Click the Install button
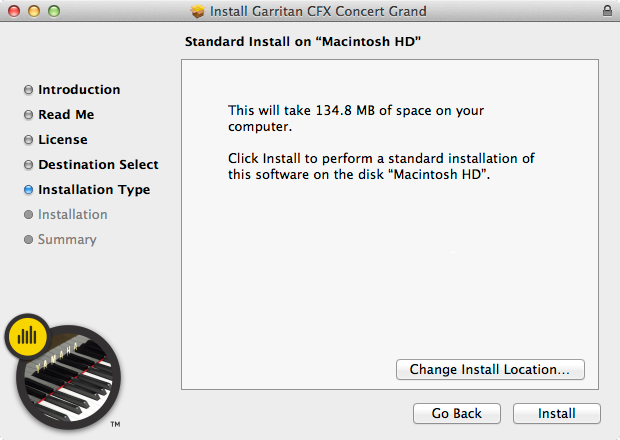The image size is (620, 440). 557,413
